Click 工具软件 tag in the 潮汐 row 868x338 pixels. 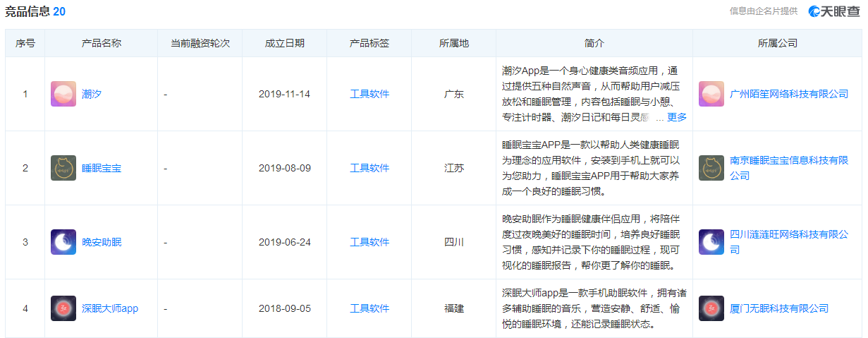(x=369, y=94)
